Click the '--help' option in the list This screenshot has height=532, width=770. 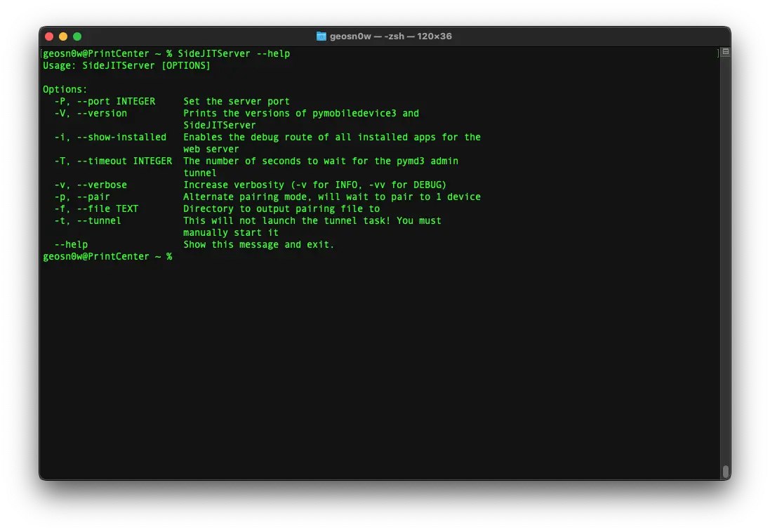coord(71,245)
